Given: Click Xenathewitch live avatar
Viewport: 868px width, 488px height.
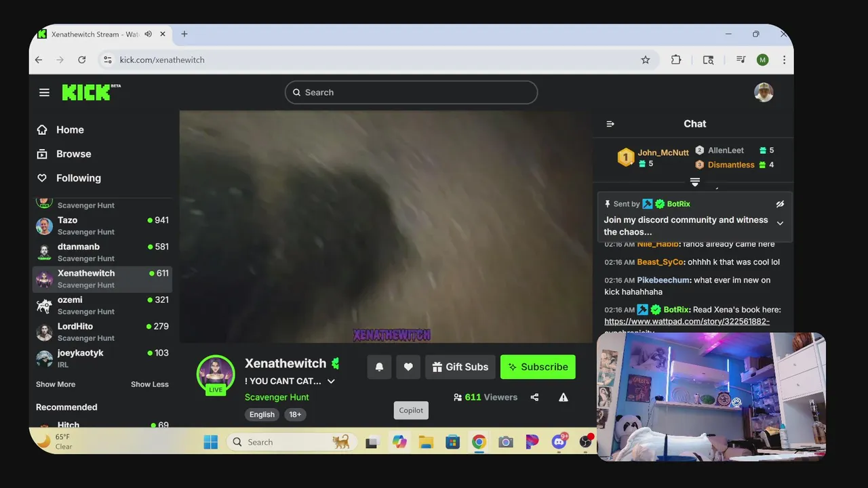Looking at the screenshot, I should (216, 375).
